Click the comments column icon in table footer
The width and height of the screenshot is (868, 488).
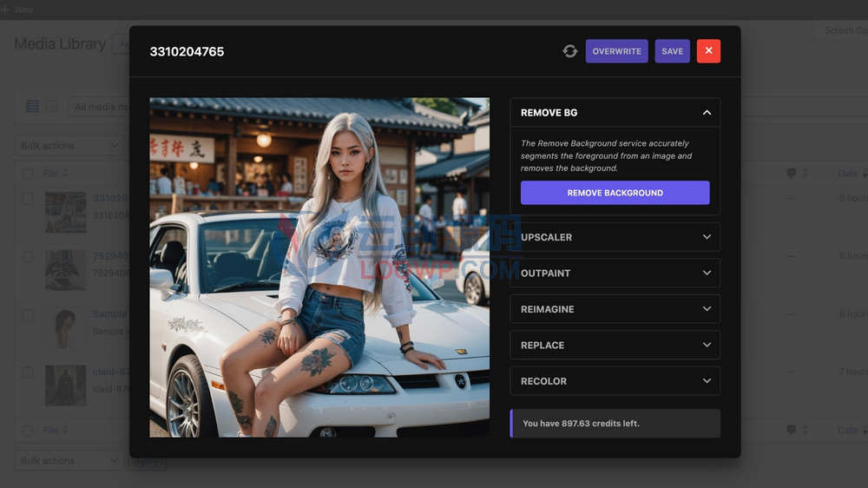click(791, 430)
